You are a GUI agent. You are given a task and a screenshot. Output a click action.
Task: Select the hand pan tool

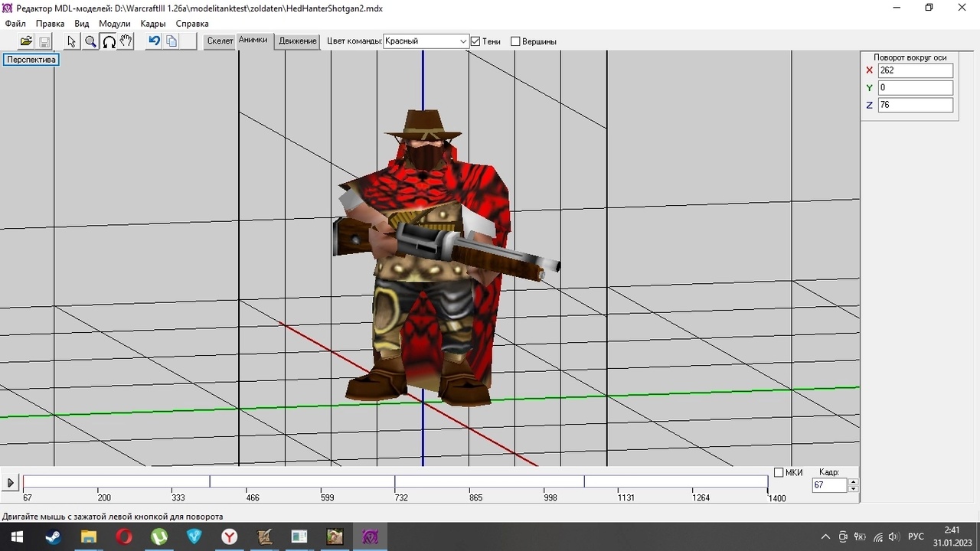point(126,41)
